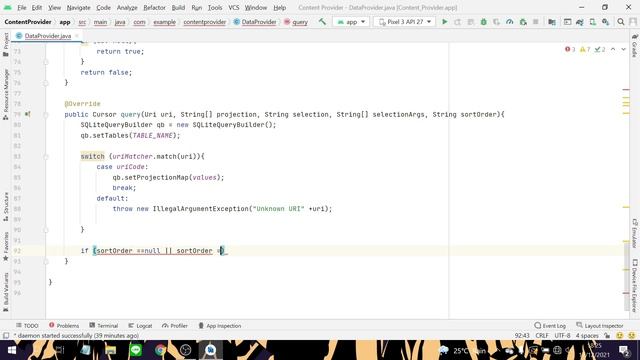640x360 pixels.
Task: Click Apply Code Changes icon
Action: point(470,22)
